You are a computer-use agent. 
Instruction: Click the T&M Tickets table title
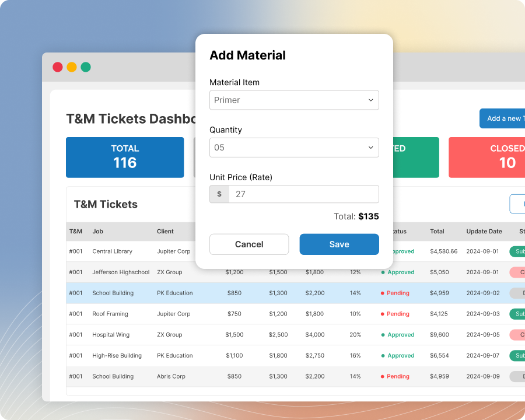pyautogui.click(x=106, y=204)
